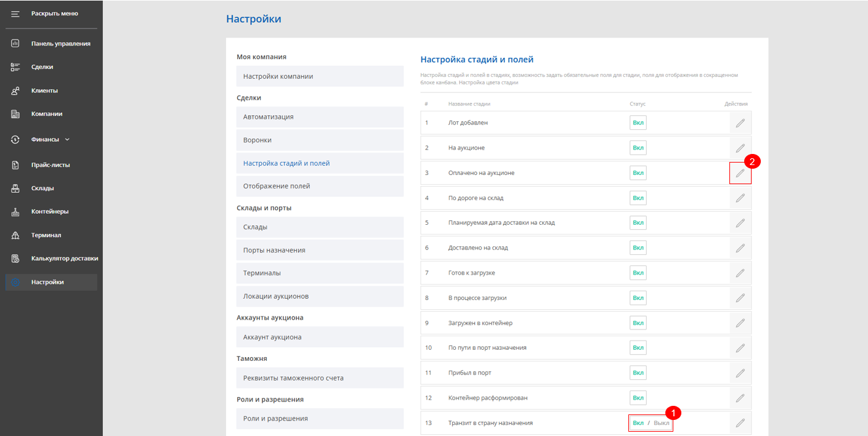Click the Финансы sidebar icon
This screenshot has height=436, width=868.
[x=15, y=140]
